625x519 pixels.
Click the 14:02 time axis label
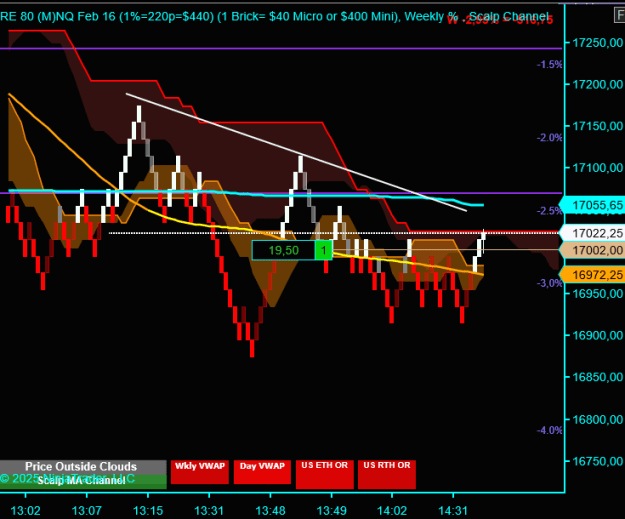392,511
